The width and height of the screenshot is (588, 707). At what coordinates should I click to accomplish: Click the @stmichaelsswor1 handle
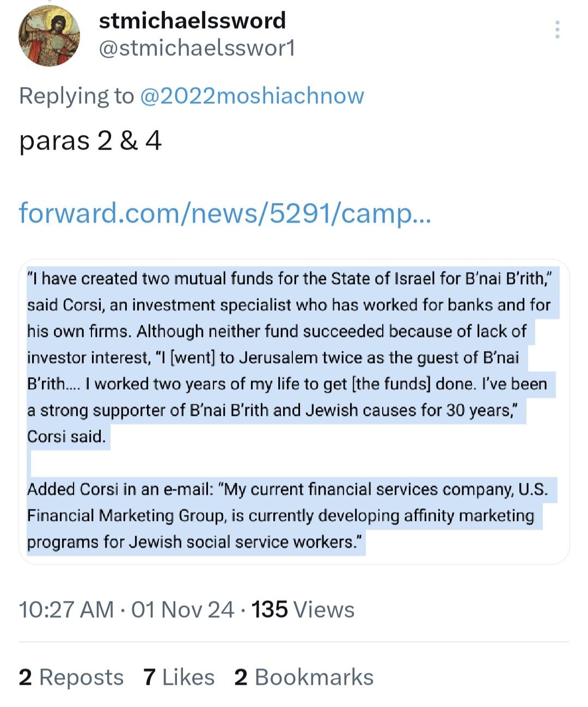[197, 48]
